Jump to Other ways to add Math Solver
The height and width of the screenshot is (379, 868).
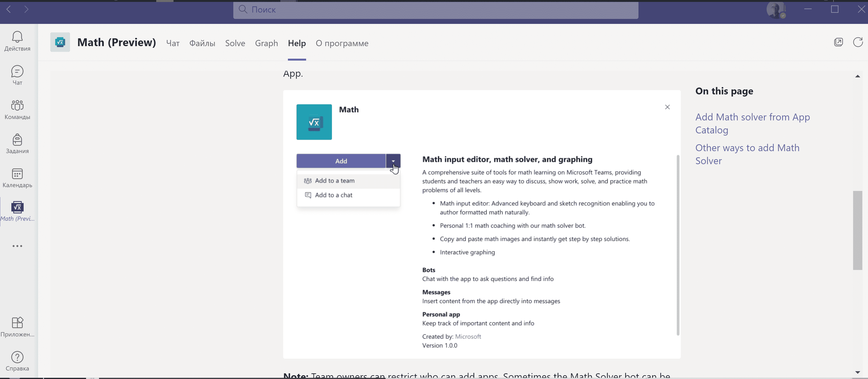(747, 154)
